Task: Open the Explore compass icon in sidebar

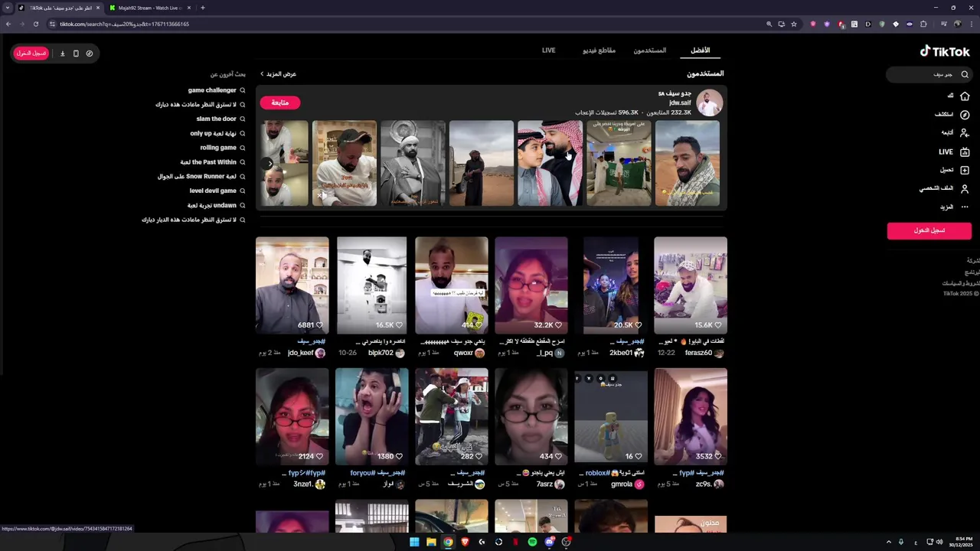Action: coord(965,115)
